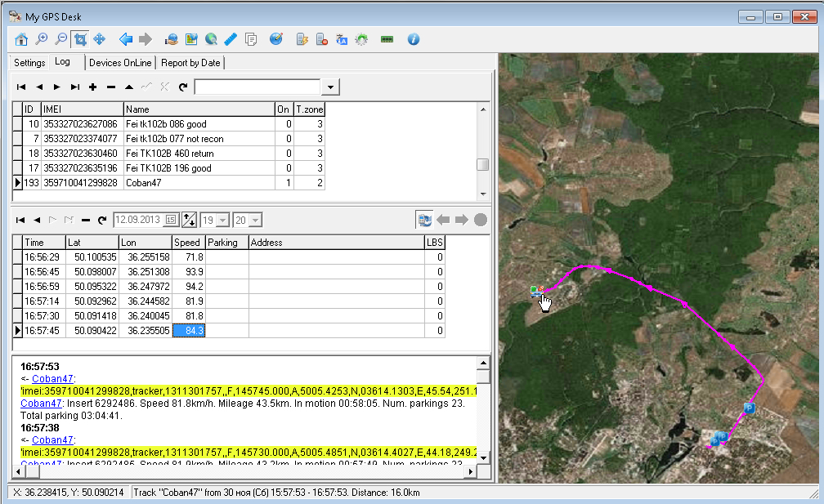Viewport: 824px width, 504px height.
Task: Click the gray right arrow above the track table
Action: coord(462,220)
